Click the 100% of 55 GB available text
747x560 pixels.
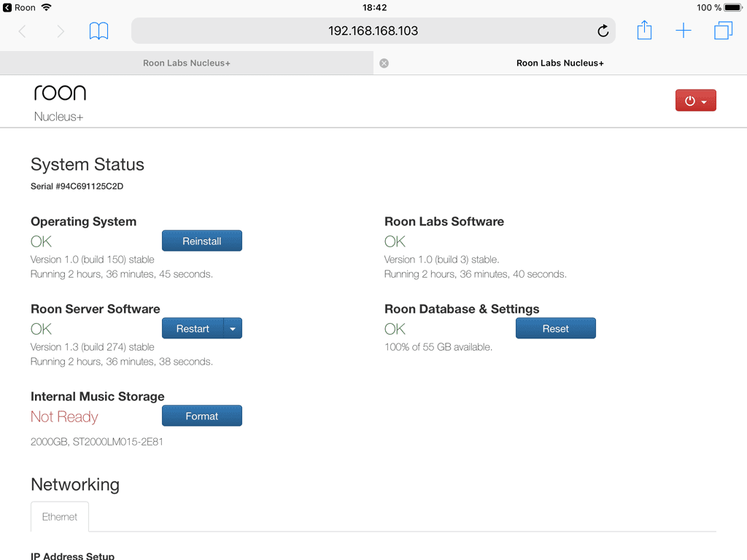438,347
